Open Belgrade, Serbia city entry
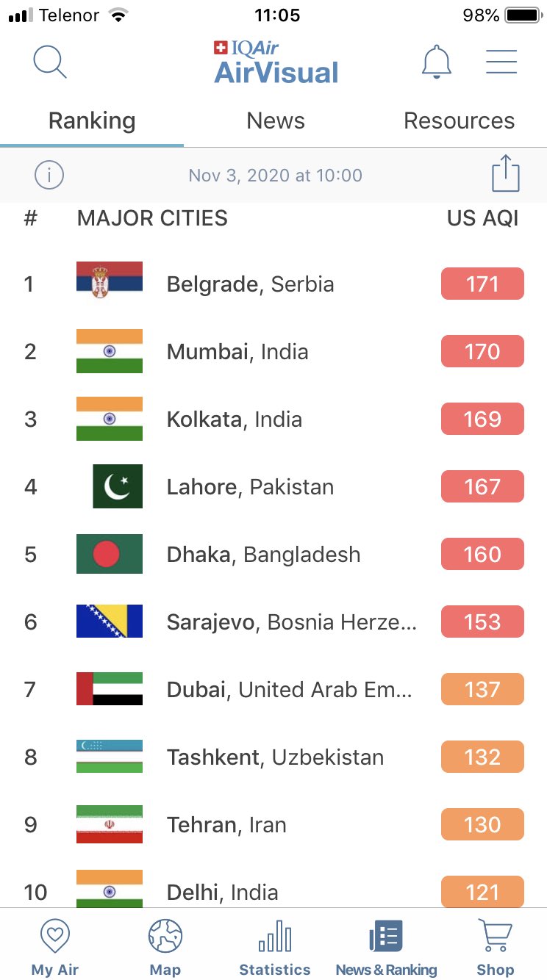Viewport: 547px width, 980px height. (x=250, y=284)
